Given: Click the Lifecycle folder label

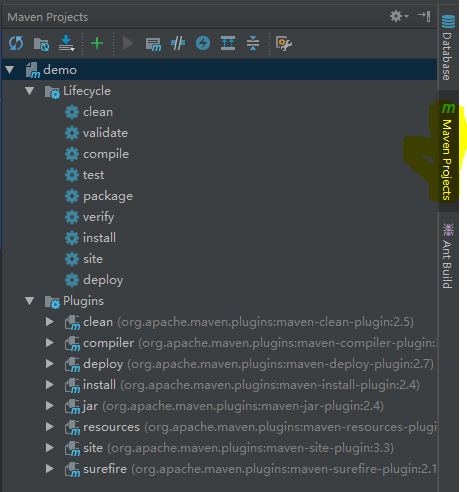Looking at the screenshot, I should click(x=87, y=91).
